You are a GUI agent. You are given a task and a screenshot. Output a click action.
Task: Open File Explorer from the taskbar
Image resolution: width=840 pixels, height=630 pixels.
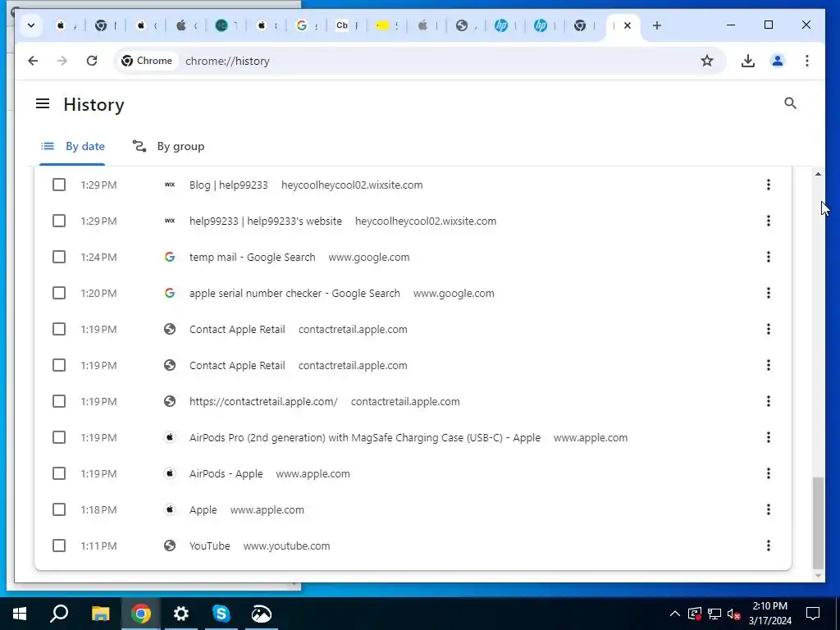pyautogui.click(x=100, y=614)
